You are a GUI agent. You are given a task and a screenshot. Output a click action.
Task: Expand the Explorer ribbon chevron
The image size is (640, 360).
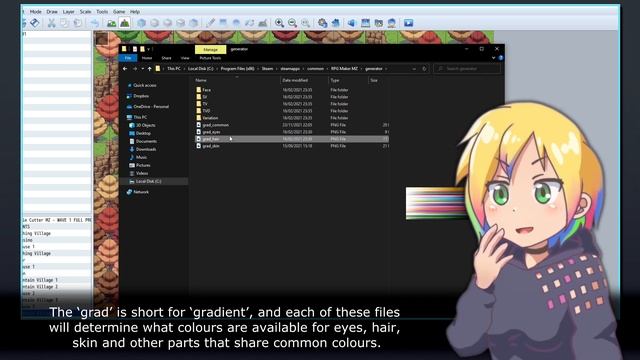point(493,58)
